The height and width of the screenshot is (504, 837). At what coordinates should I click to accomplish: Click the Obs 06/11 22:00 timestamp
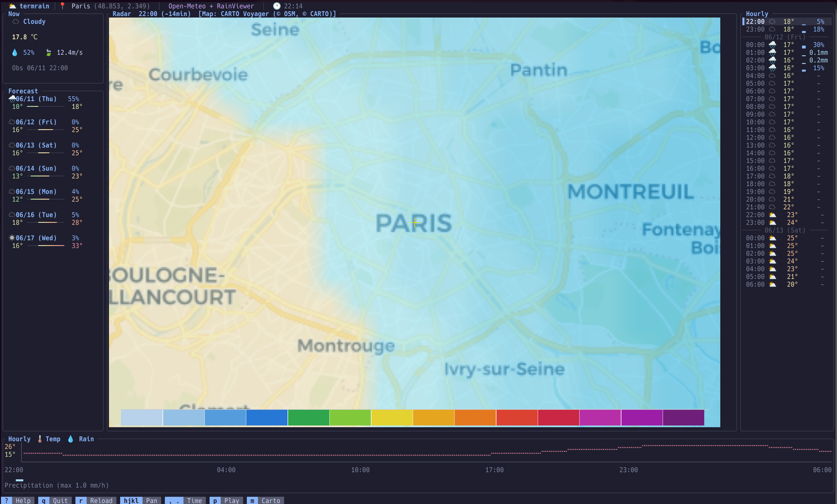pos(40,68)
